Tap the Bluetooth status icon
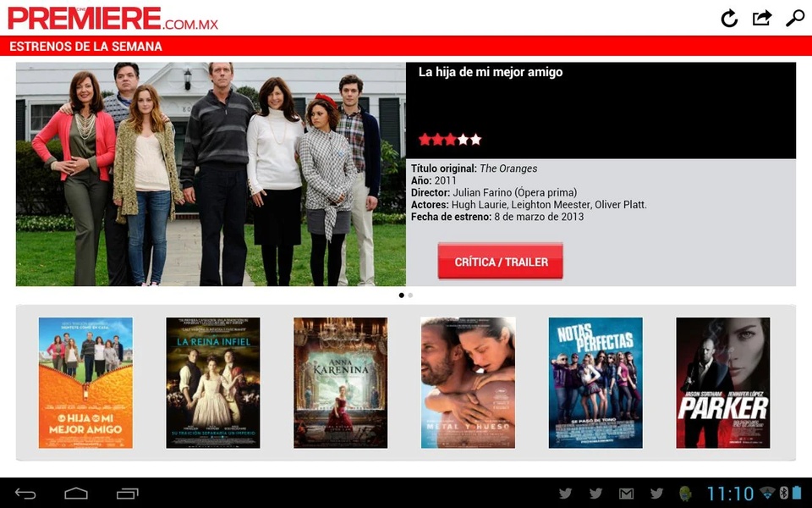 [783, 493]
